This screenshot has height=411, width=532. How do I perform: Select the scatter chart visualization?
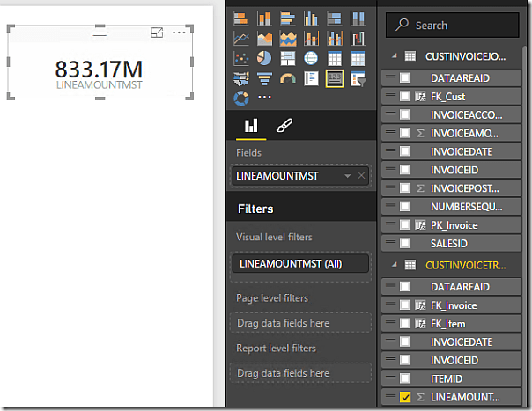[242, 58]
